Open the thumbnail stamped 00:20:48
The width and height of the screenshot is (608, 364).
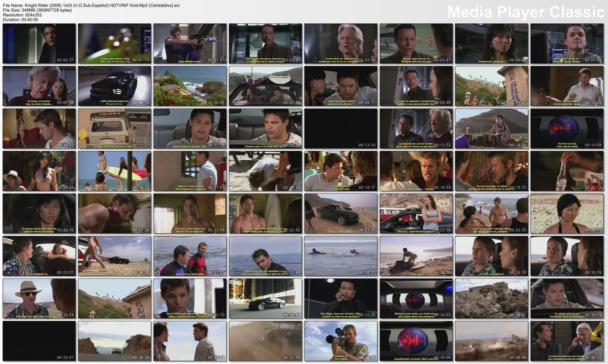coord(39,214)
